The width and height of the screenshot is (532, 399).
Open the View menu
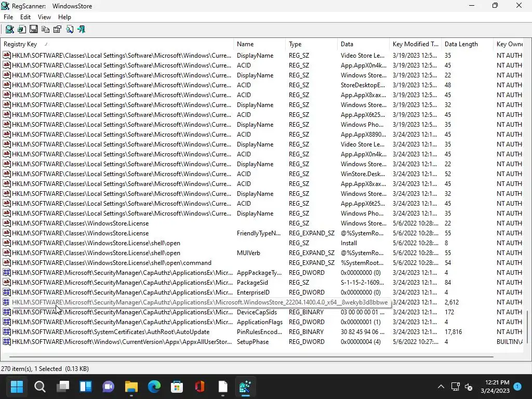(x=44, y=17)
